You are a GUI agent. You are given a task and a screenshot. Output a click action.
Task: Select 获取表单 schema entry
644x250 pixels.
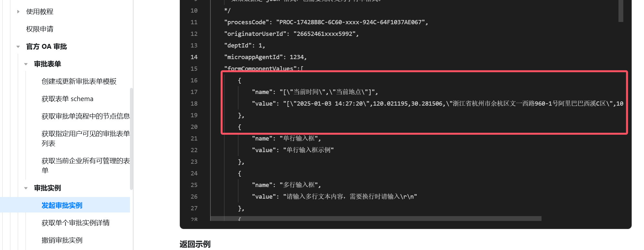[x=67, y=99]
